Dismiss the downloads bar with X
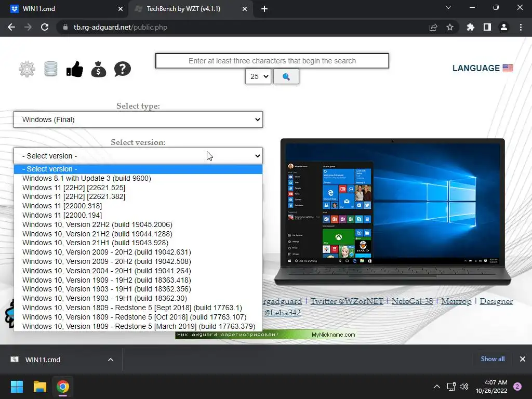Image resolution: width=532 pixels, height=399 pixels. (x=523, y=359)
